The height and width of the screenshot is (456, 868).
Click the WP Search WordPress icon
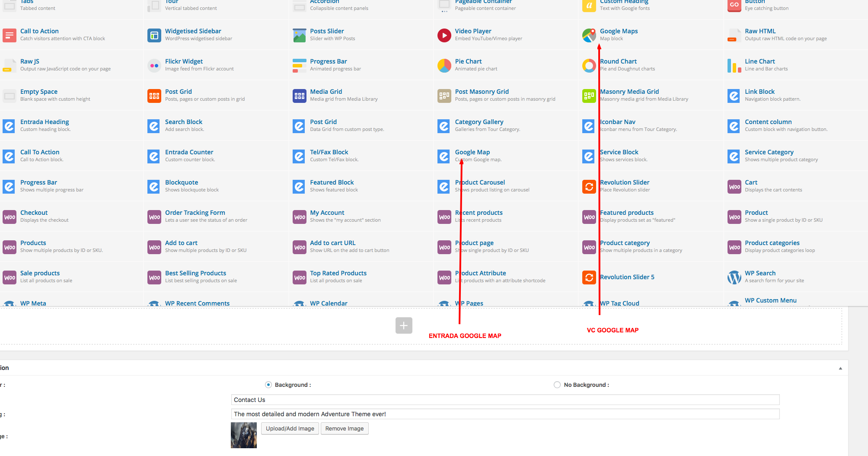coord(734,277)
